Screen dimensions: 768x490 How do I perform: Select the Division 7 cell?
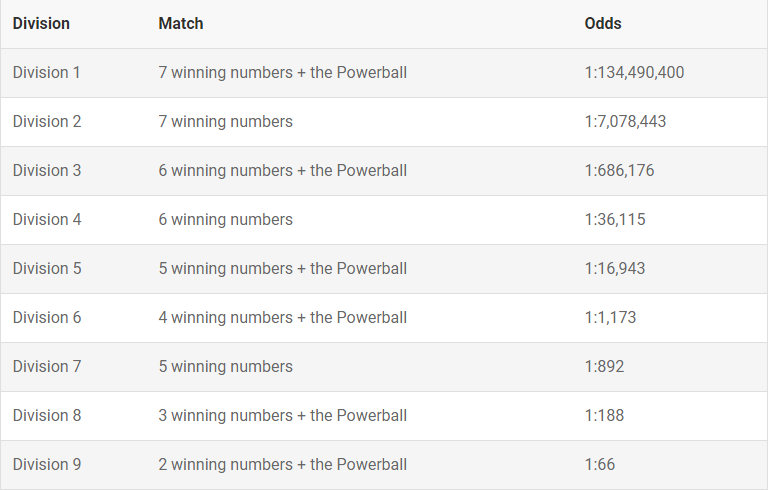pos(47,366)
